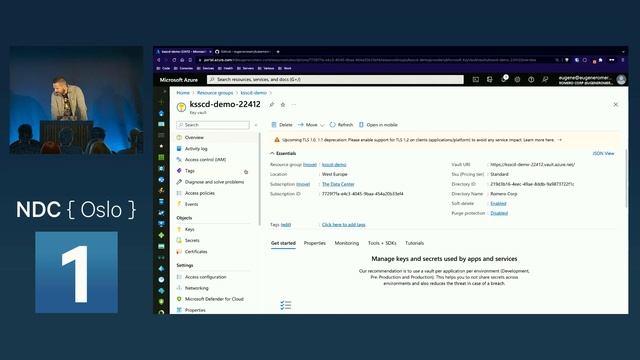Viewport: 640px width, 360px height.
Task: Click the resource menu scrollbar
Action: point(260,180)
